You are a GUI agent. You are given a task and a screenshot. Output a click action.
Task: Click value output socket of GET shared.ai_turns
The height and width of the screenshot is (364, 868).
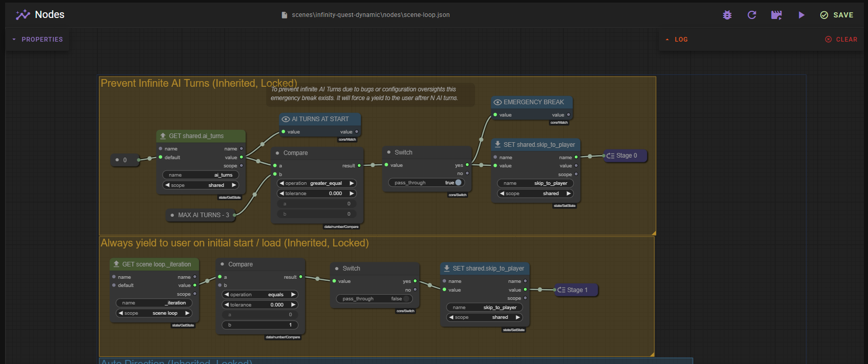(x=241, y=158)
